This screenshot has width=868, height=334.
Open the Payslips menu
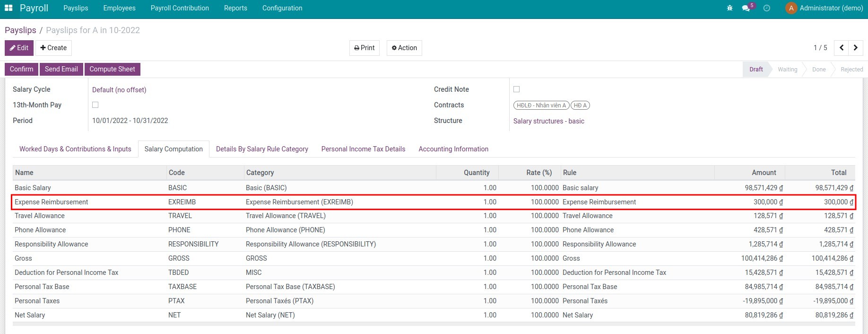pos(76,8)
